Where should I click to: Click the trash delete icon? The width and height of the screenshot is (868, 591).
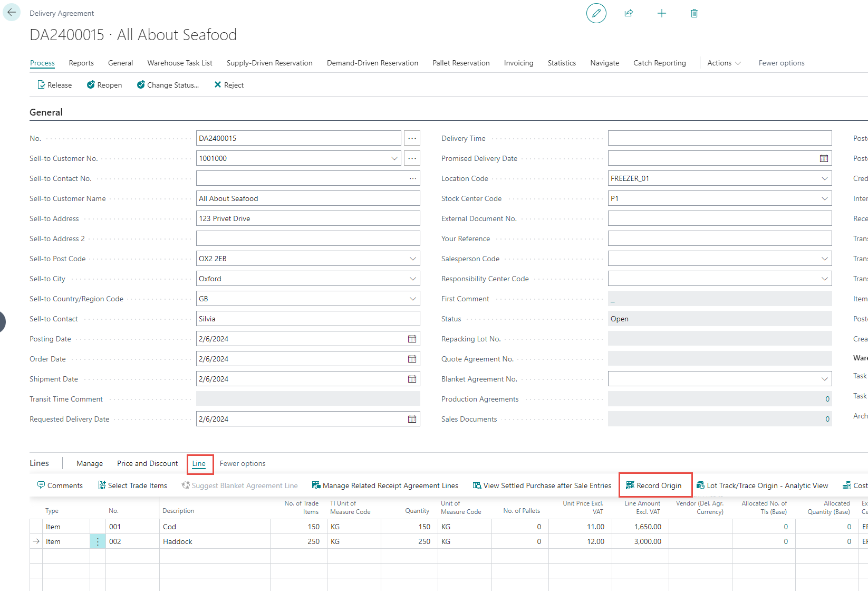click(x=694, y=13)
